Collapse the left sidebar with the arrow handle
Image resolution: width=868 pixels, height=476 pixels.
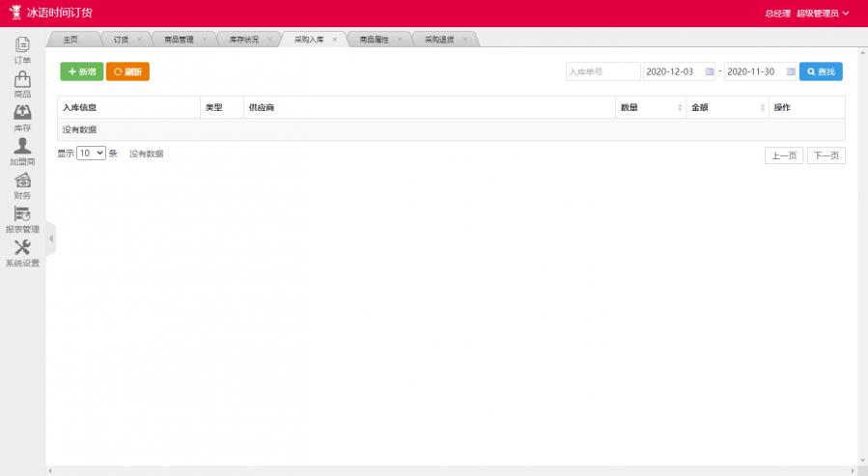(x=51, y=238)
